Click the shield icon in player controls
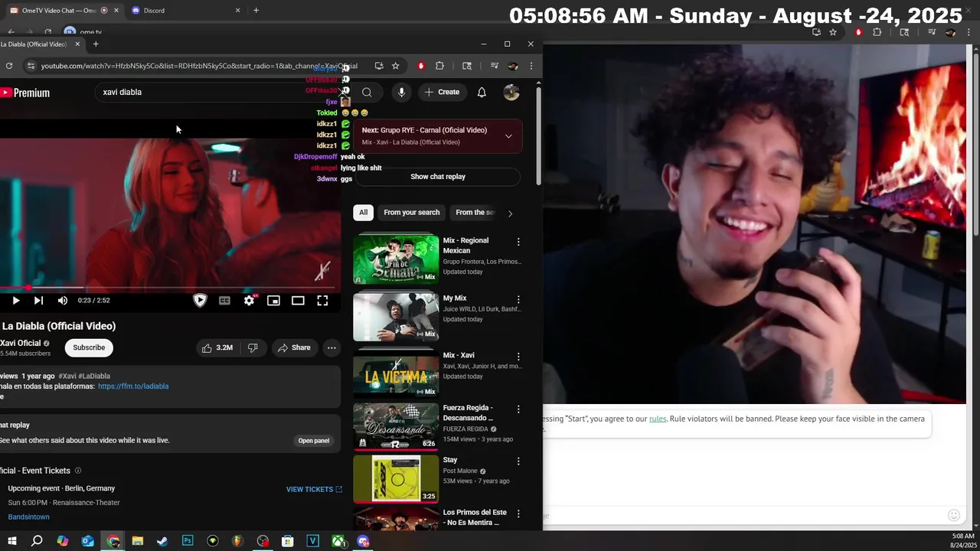This screenshot has width=980, height=551. pos(200,301)
